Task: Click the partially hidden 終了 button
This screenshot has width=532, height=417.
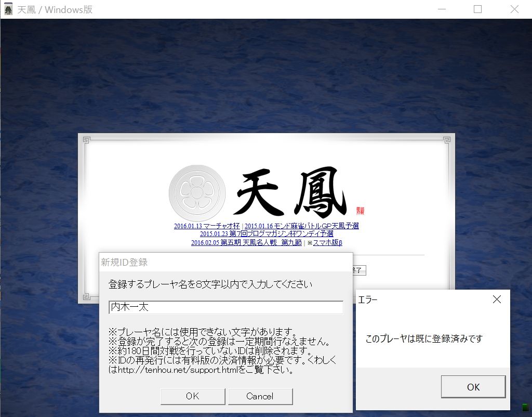Action: [x=360, y=270]
